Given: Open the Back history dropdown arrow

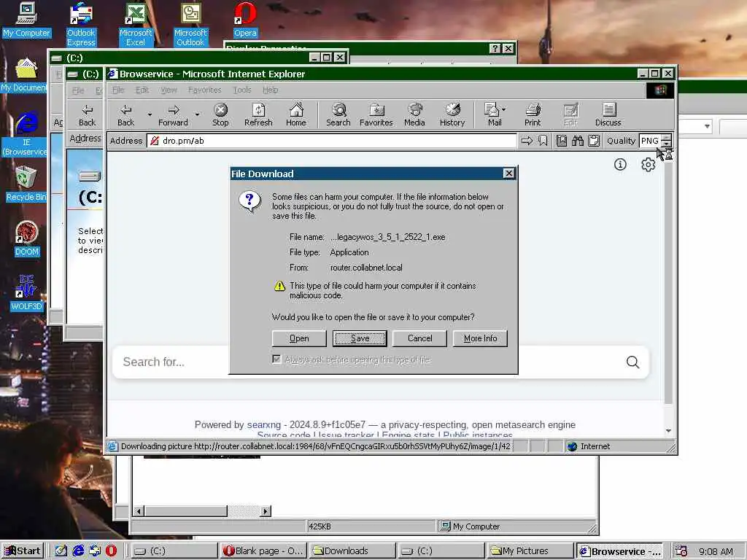Looking at the screenshot, I should point(149,114).
